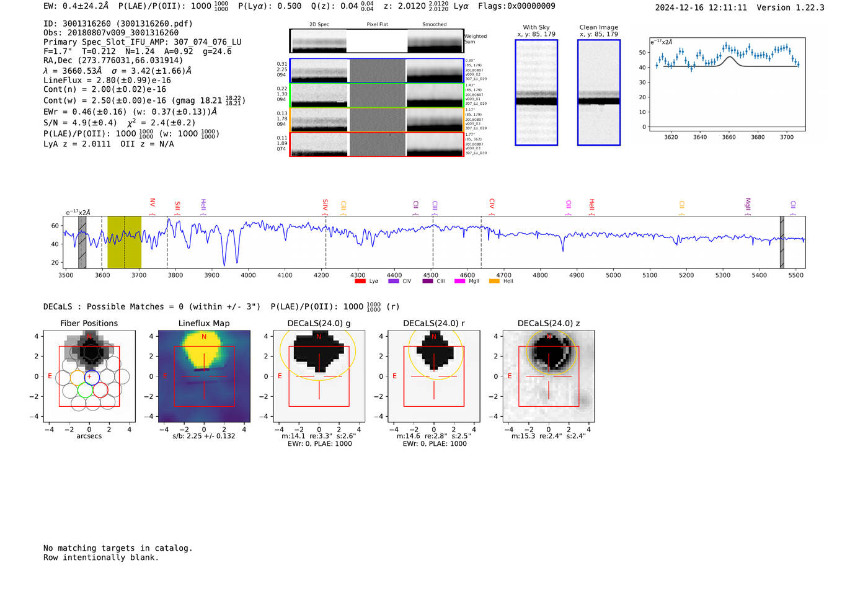Click the HeII orange legend swatch
868x591 pixels.
point(494,281)
